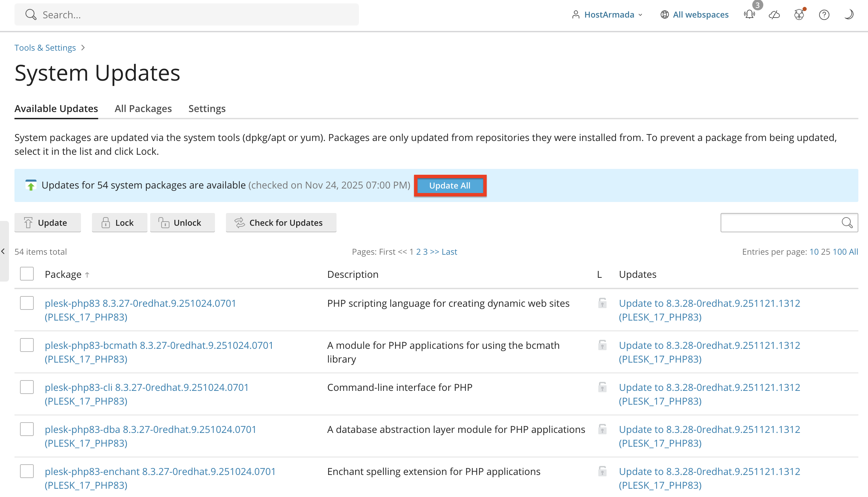Click the user icon beside HostArmada
This screenshot has height=497, width=868.
click(576, 14)
